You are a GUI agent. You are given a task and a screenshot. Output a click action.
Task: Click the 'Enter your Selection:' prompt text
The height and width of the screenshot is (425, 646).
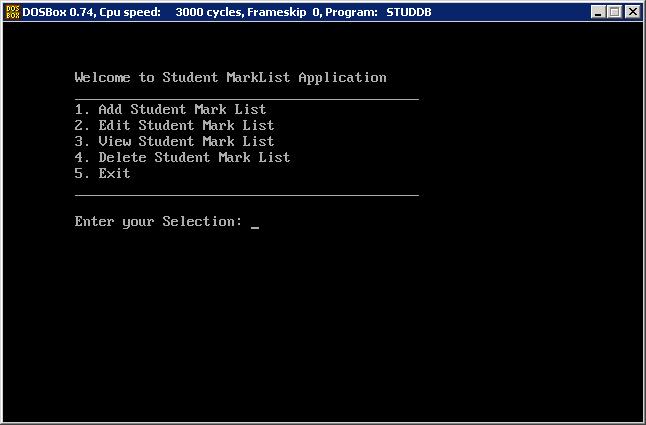[158, 221]
